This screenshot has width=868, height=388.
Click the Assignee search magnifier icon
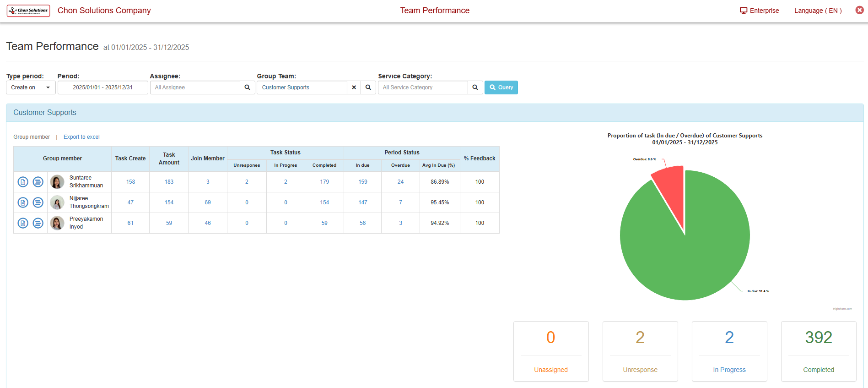pyautogui.click(x=247, y=87)
